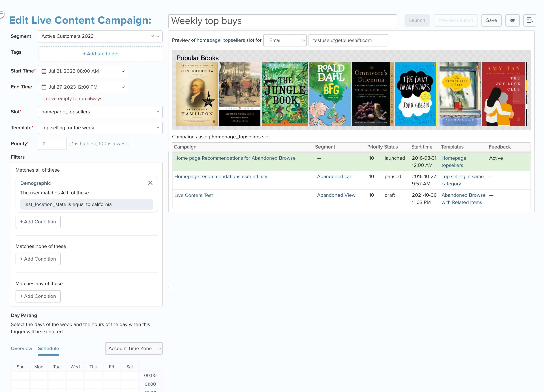Screen dimensions: 544x392
Task: Click The Secret Life of Bees cover
Action: point(460,94)
